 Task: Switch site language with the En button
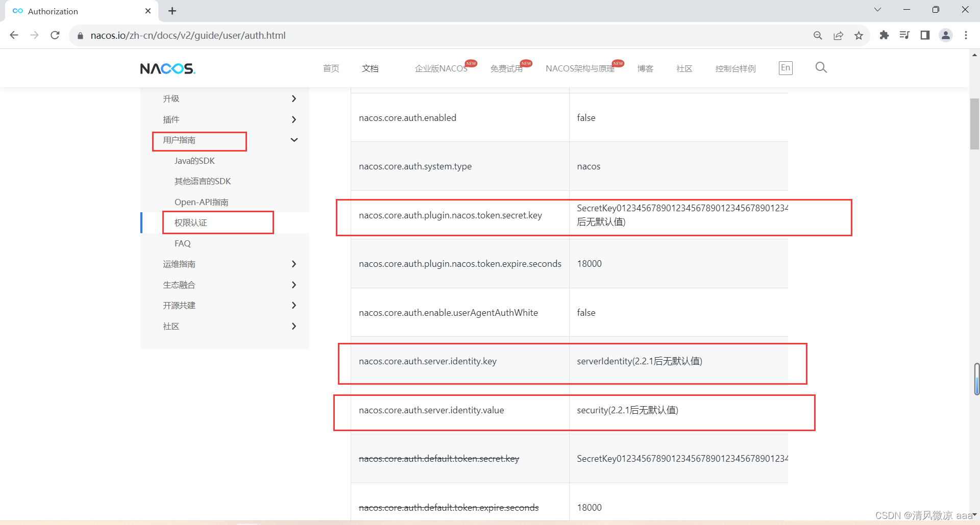pyautogui.click(x=786, y=68)
